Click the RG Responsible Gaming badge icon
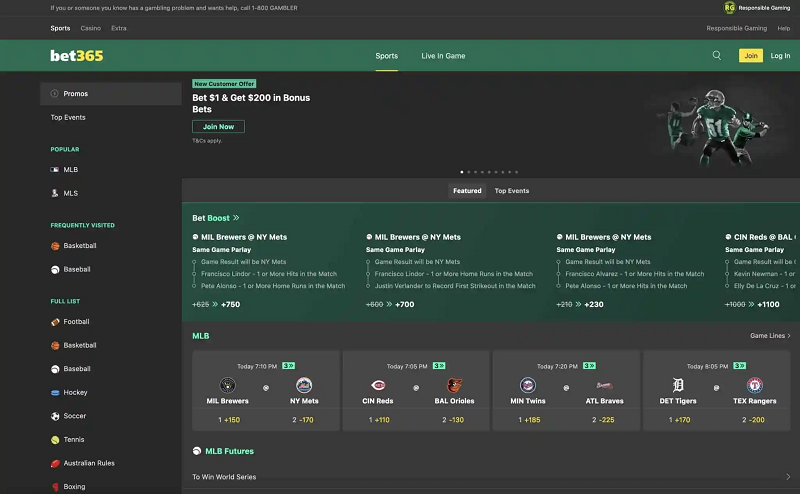This screenshot has width=800, height=494. pos(730,8)
